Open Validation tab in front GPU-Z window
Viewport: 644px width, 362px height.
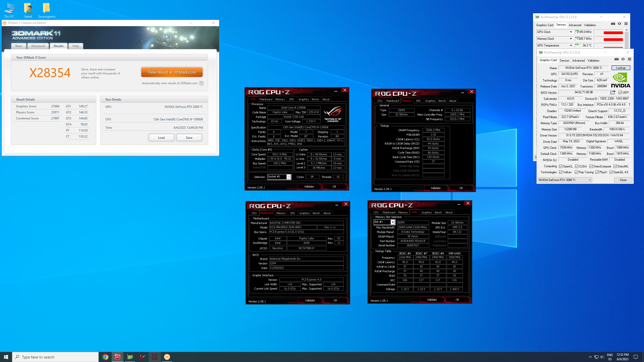(x=593, y=61)
